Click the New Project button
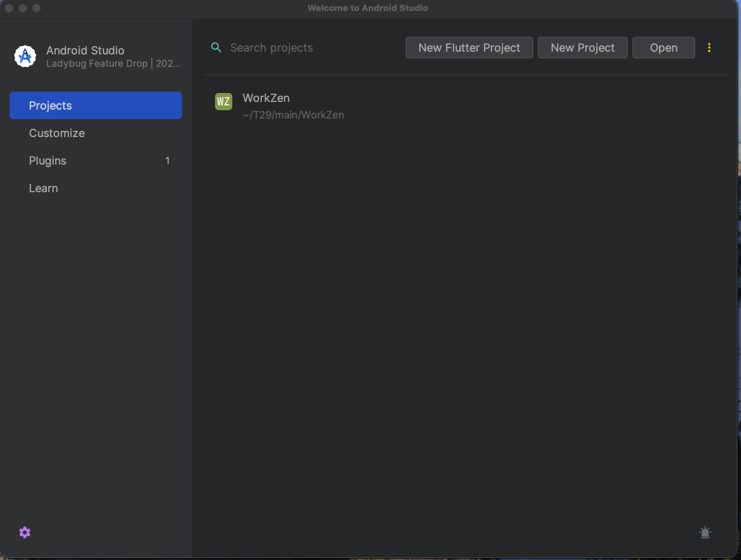 tap(582, 48)
